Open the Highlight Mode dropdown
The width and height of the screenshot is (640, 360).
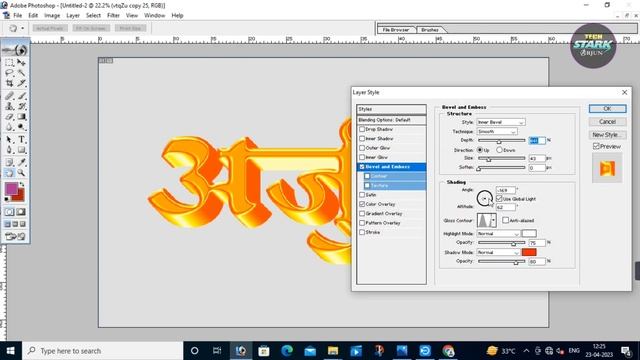(x=498, y=233)
